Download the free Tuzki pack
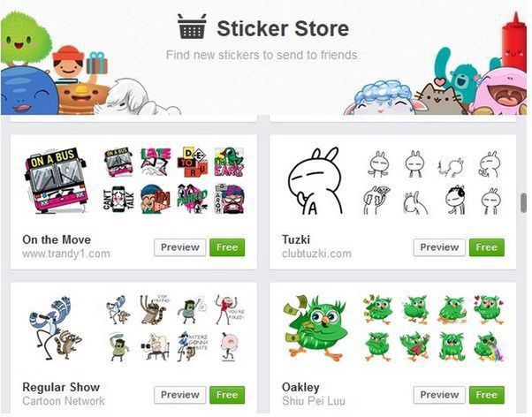This screenshot has width=532, height=417. (487, 247)
